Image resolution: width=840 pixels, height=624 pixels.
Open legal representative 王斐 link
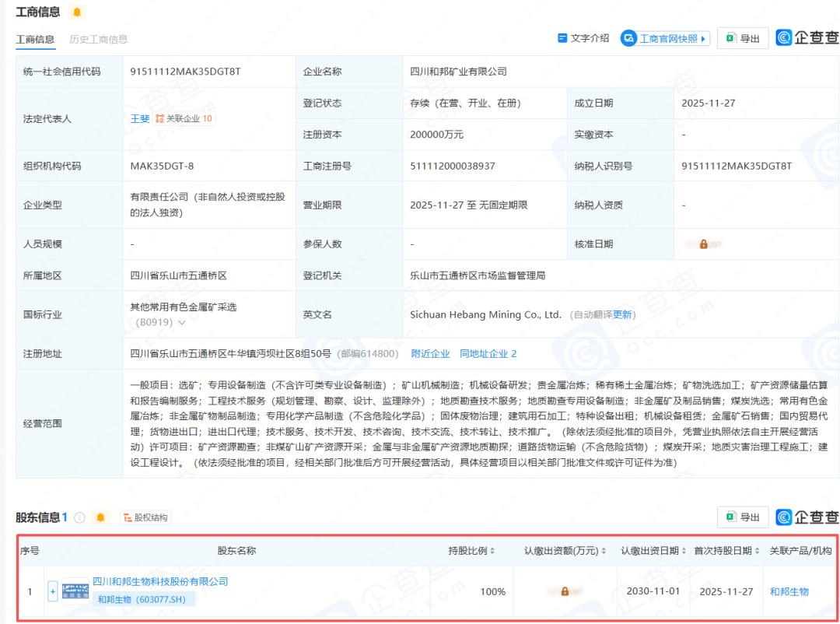(139, 118)
